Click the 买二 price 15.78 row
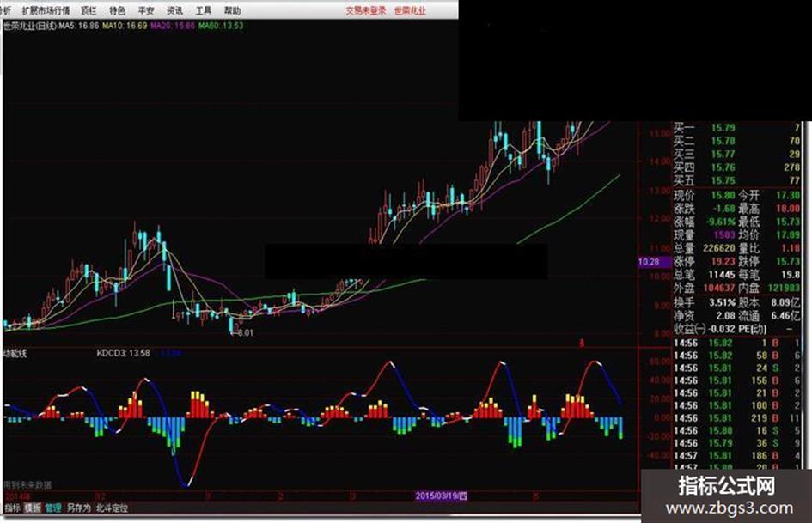Screen dimensions: 812x523 click(736, 141)
